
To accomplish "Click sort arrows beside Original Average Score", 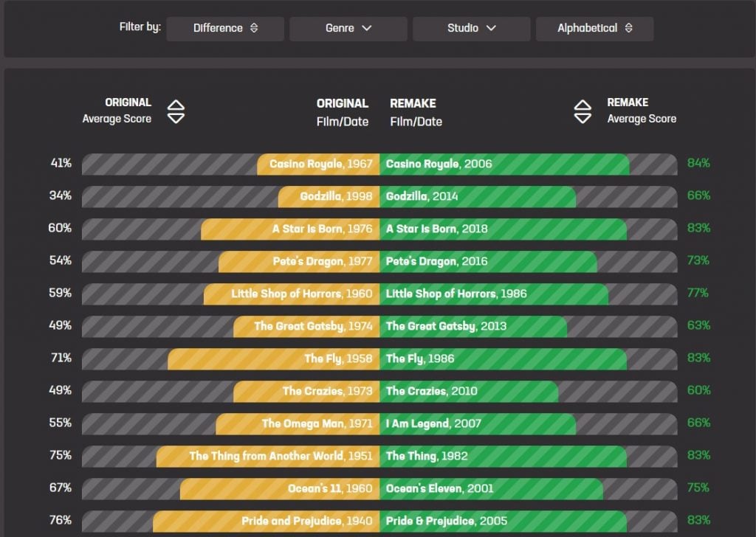I will [176, 111].
